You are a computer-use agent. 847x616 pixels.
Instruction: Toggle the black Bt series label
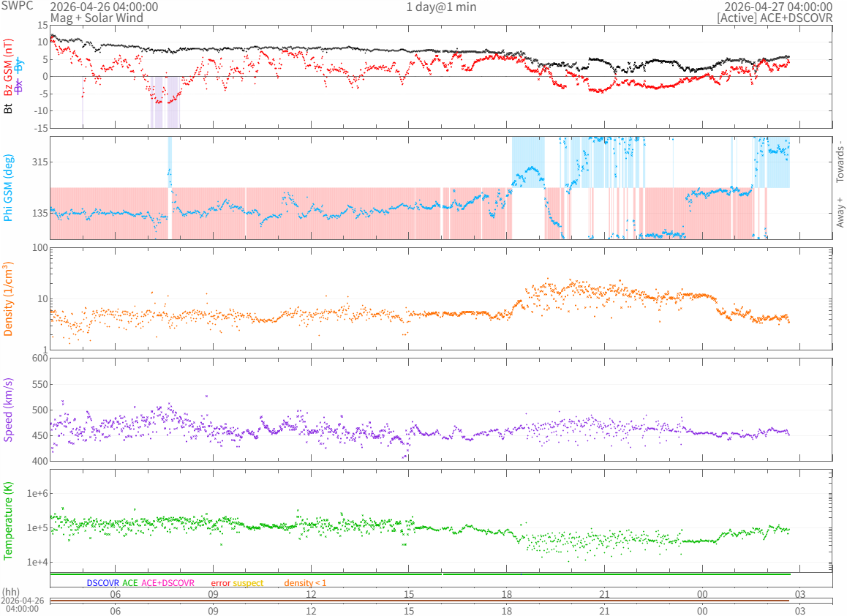(8, 108)
